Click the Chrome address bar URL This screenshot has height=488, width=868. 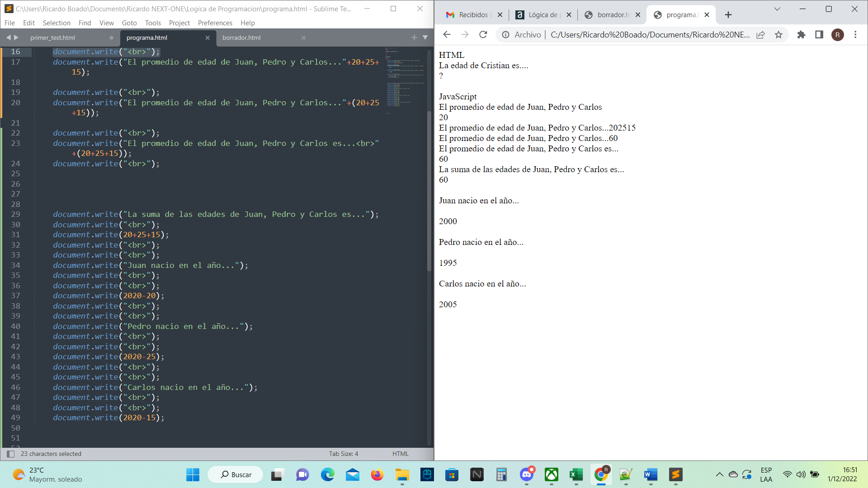650,35
